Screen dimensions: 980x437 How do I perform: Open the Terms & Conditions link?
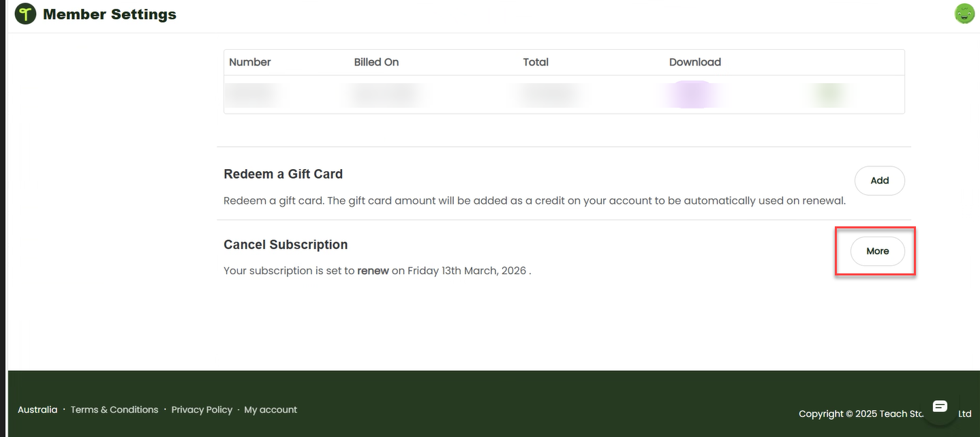coord(114,410)
